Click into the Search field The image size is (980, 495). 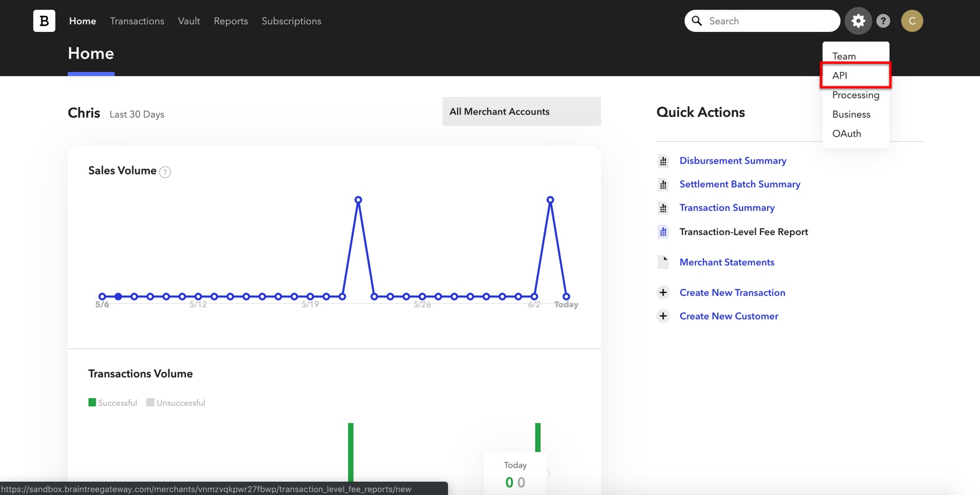coord(767,21)
